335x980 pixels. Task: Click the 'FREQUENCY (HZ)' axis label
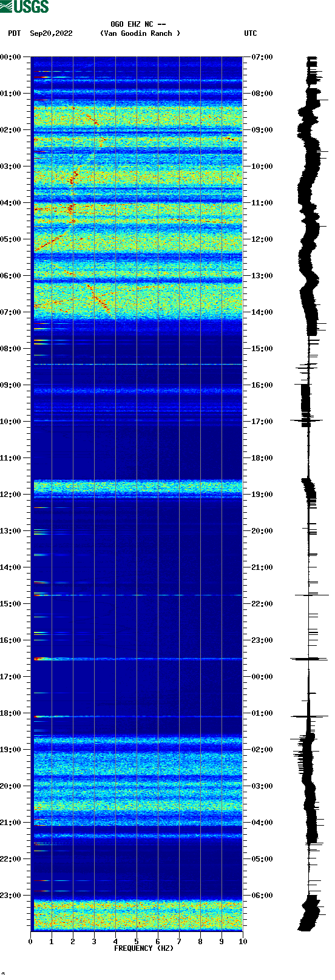(x=144, y=948)
